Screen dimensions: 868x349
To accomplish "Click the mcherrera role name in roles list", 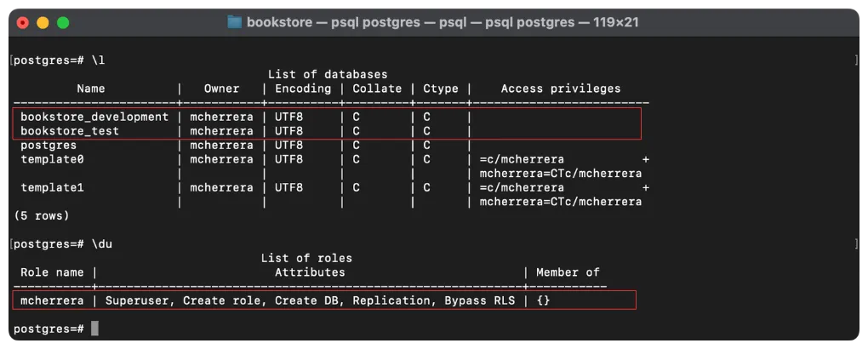I will [52, 300].
